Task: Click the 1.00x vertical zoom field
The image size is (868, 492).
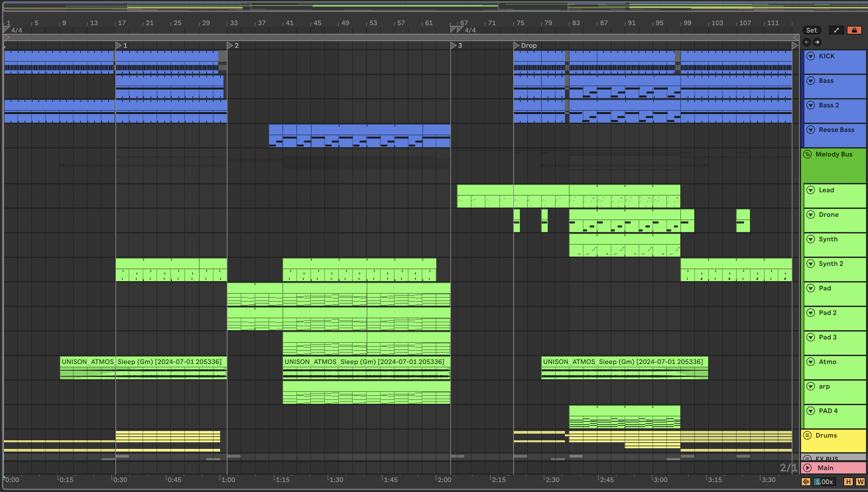Action: tap(824, 481)
